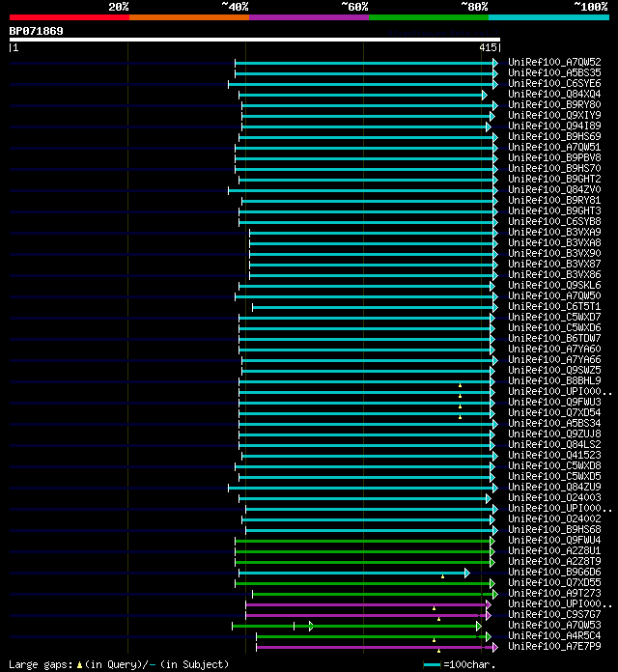Screen dimensions: 618x672
Task: Open hit UniRef100_Q94I89
Action: pyautogui.click(x=554, y=126)
